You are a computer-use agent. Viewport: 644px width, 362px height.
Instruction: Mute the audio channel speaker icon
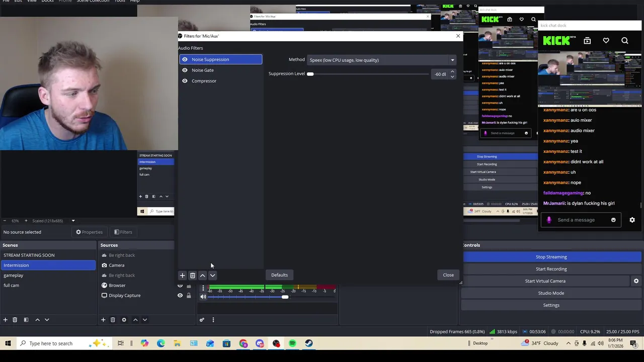203,297
